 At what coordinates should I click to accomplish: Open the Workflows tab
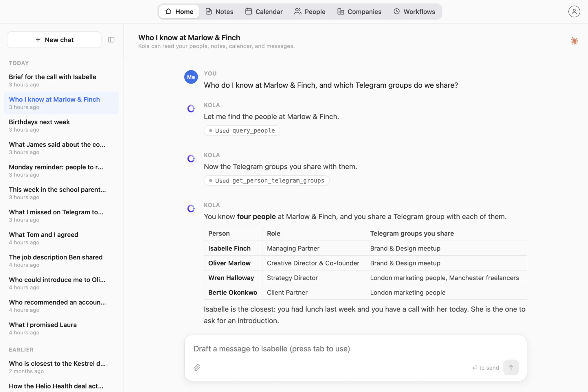[x=414, y=12]
